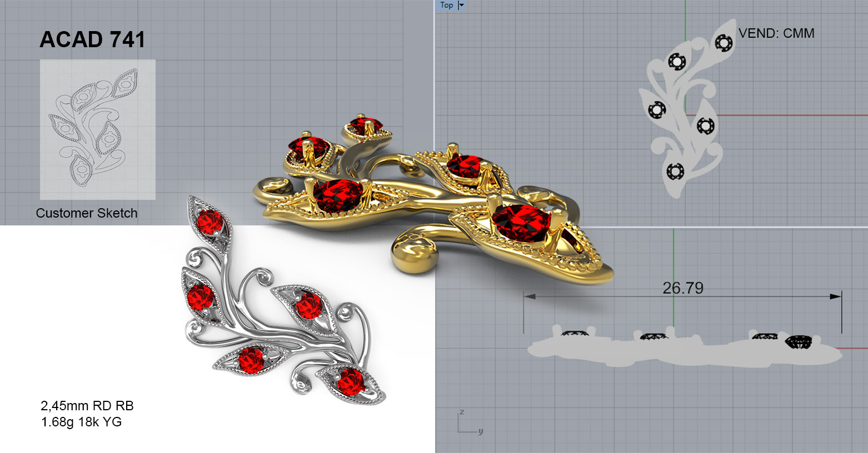The height and width of the screenshot is (453, 868).
Task: Select the side-profile silhouette under the dimension line
Action: (685, 347)
